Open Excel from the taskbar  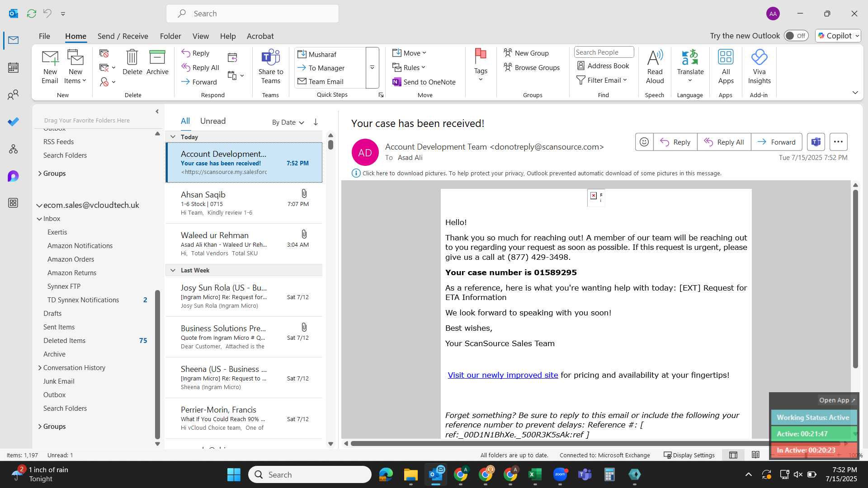(535, 474)
